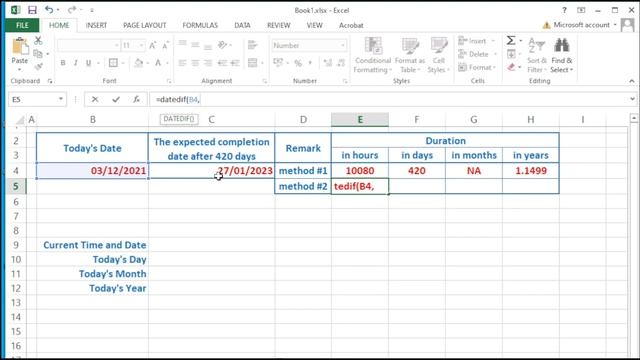Open the Name Box dropdown
Image resolution: width=640 pixels, height=360 pixels.
[61, 99]
